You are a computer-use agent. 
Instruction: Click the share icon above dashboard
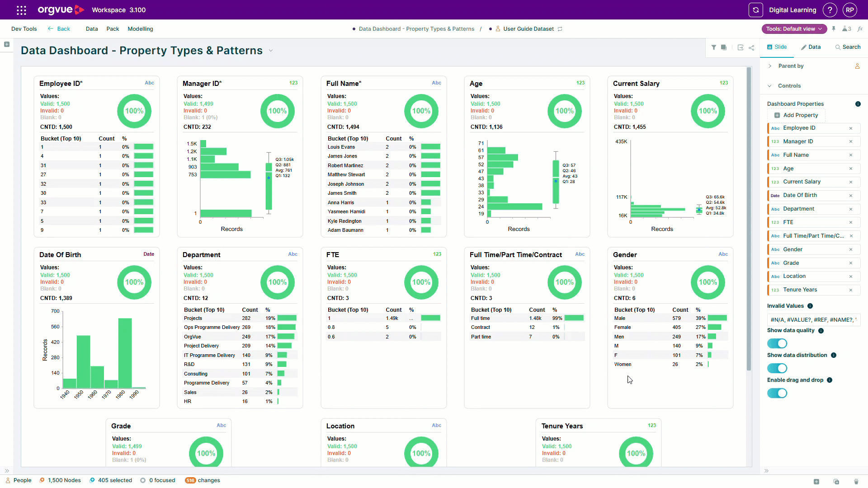coord(751,47)
